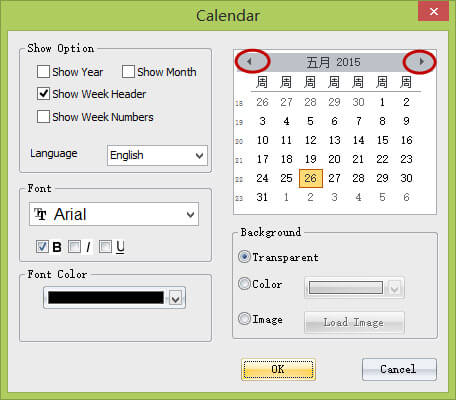Close the Calendar dialog with X
Screen dimensions: 456x400
434,12
